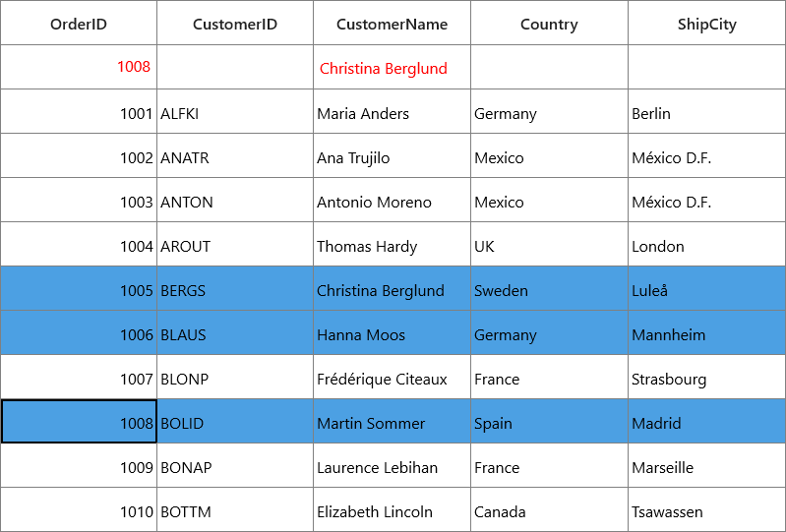
Task: Select the Elizabeth Lincoln cell
Action: click(x=392, y=509)
